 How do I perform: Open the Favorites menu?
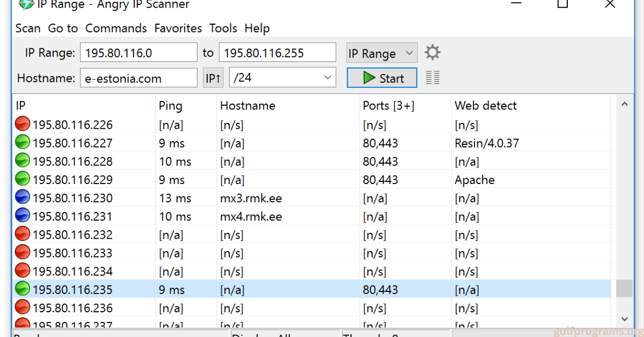coord(178,28)
